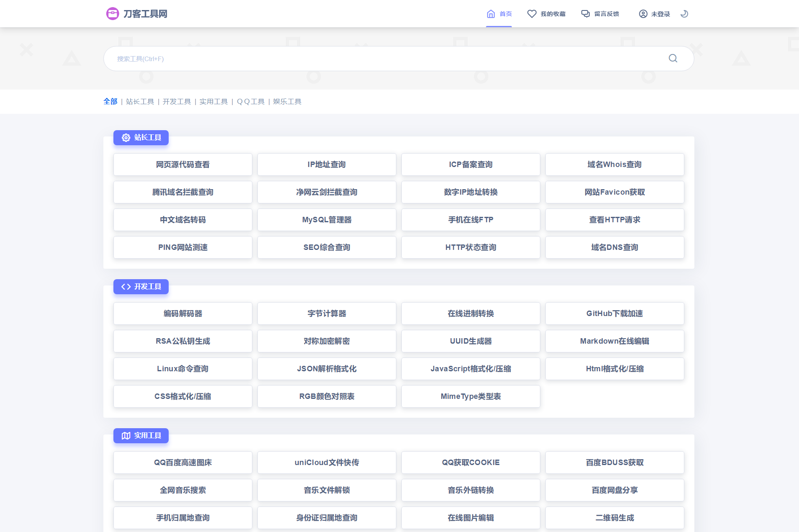799x532 pixels.
Task: Open the 百度网盘分享 tool
Action: tap(615, 490)
